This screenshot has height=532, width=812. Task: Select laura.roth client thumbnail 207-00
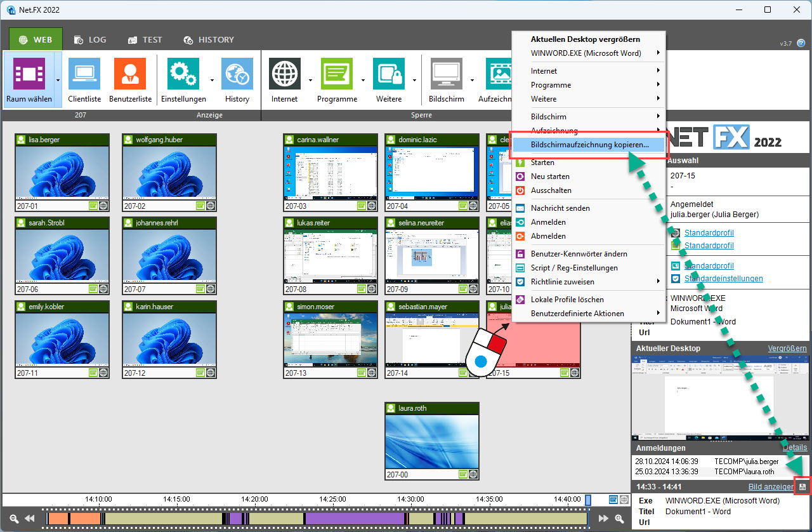pos(432,441)
